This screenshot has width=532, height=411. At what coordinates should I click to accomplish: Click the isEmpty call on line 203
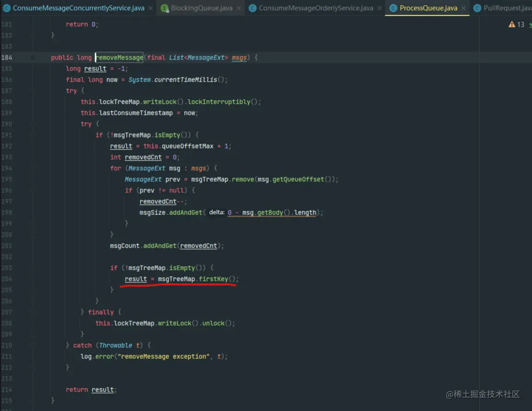tap(182, 268)
